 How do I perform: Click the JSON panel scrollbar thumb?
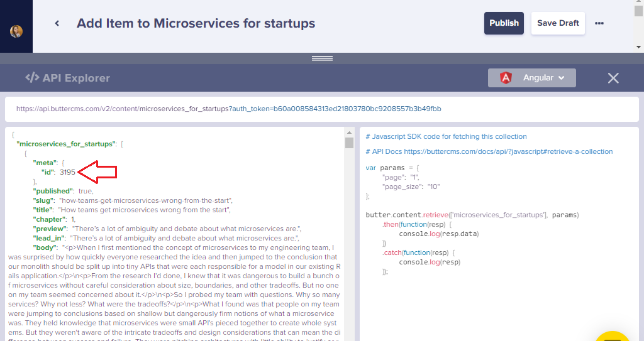pyautogui.click(x=349, y=143)
